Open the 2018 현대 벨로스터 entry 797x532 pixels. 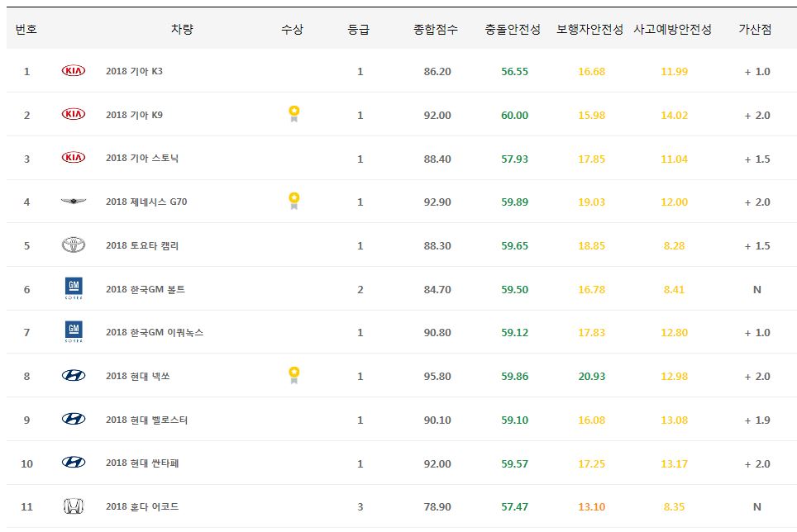pos(147,420)
